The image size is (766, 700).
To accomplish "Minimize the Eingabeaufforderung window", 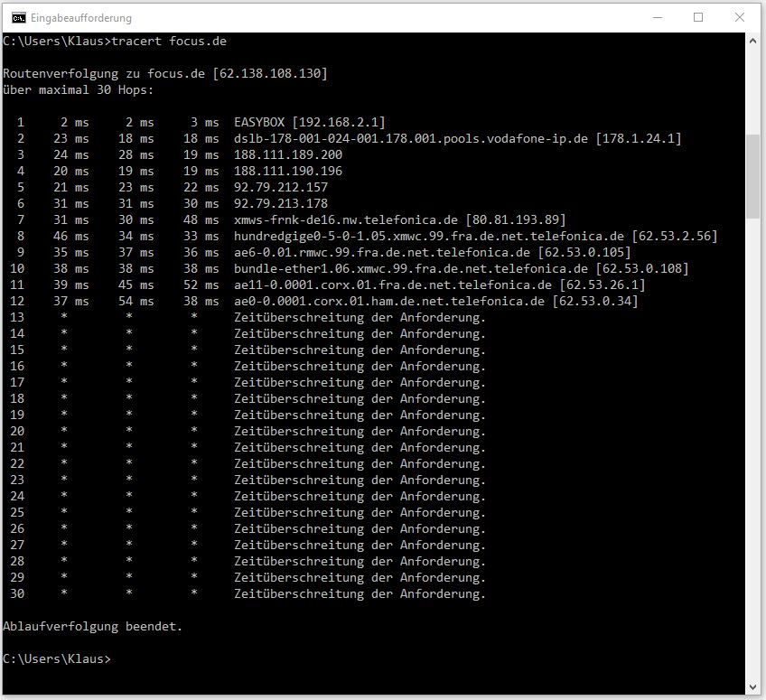I will point(658,17).
